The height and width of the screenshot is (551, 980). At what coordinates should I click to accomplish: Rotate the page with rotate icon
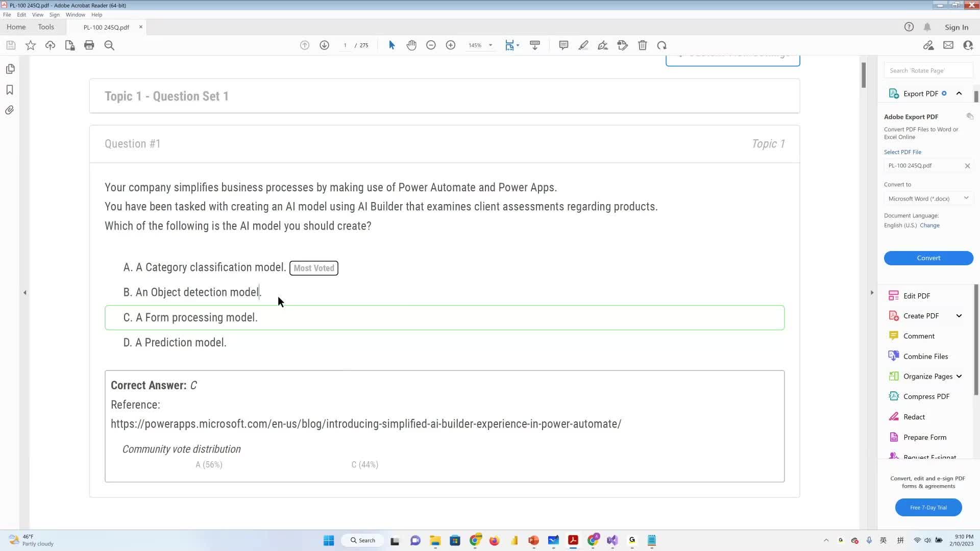pyautogui.click(x=662, y=45)
